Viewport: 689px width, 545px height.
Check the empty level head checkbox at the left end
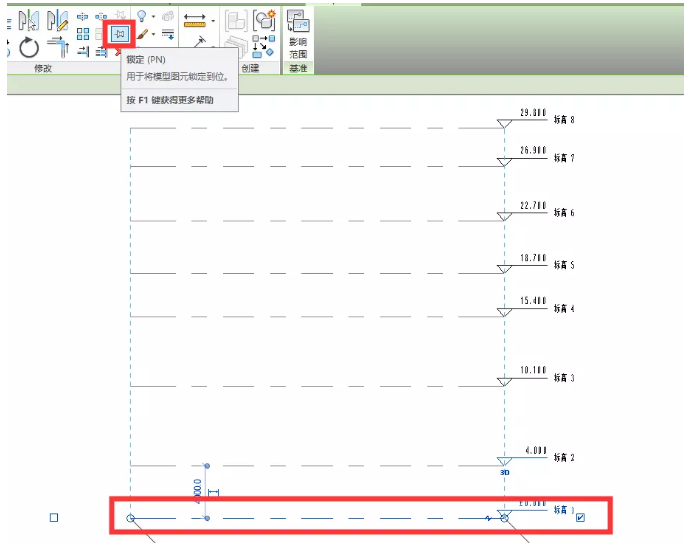54,517
